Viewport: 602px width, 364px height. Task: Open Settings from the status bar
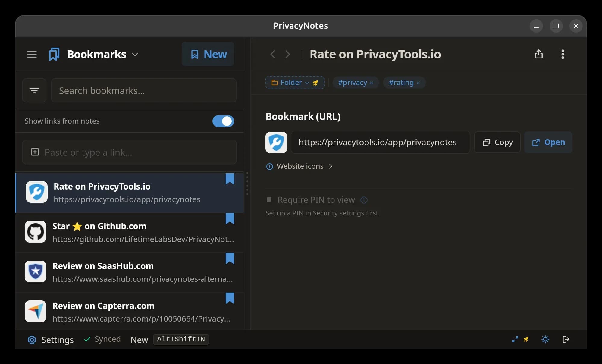pyautogui.click(x=51, y=340)
